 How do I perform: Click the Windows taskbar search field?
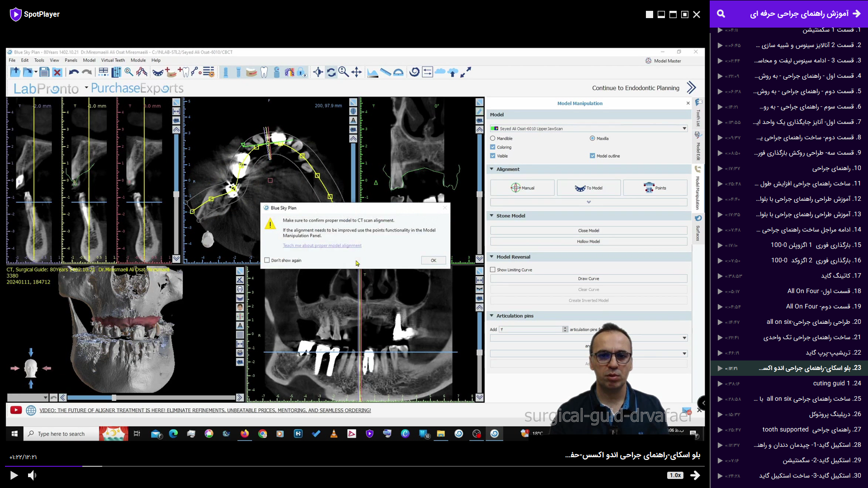pyautogui.click(x=61, y=434)
